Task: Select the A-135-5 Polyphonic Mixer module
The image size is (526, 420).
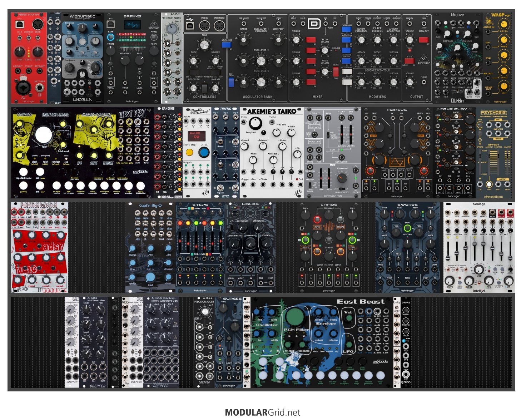Action: (161, 342)
